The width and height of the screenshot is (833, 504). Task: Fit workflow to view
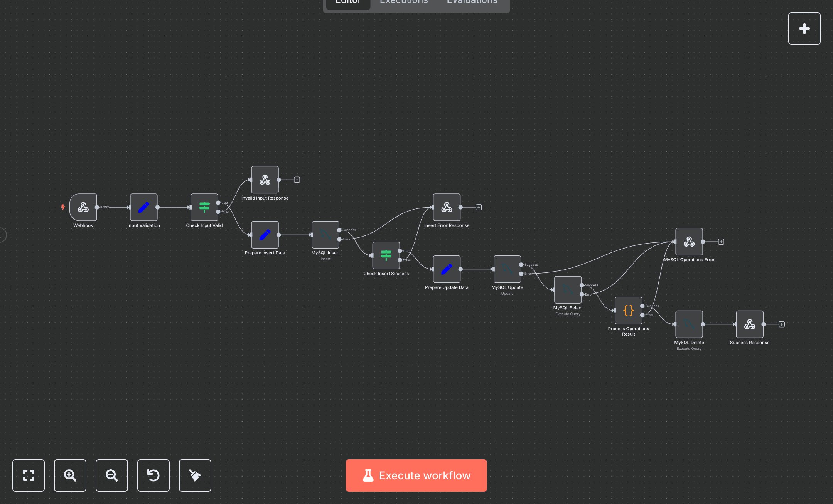(x=28, y=475)
